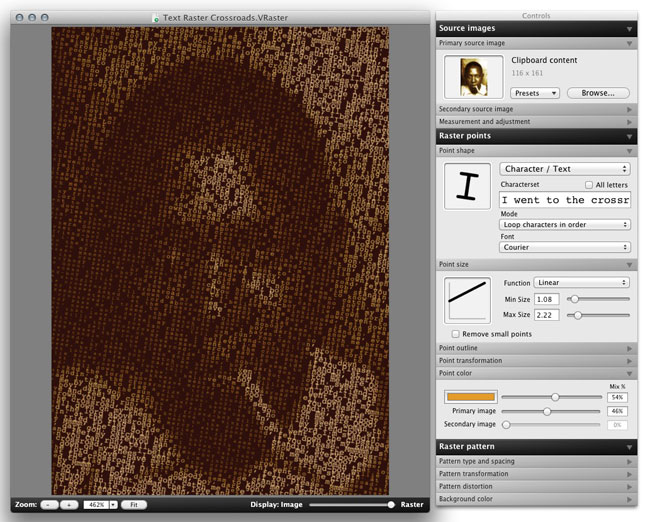
Task: Click the document icon in title bar
Action: coord(155,18)
